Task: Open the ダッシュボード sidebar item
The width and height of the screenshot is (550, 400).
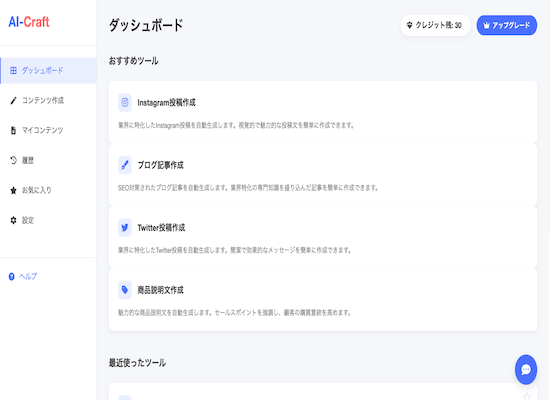Action: [48, 71]
